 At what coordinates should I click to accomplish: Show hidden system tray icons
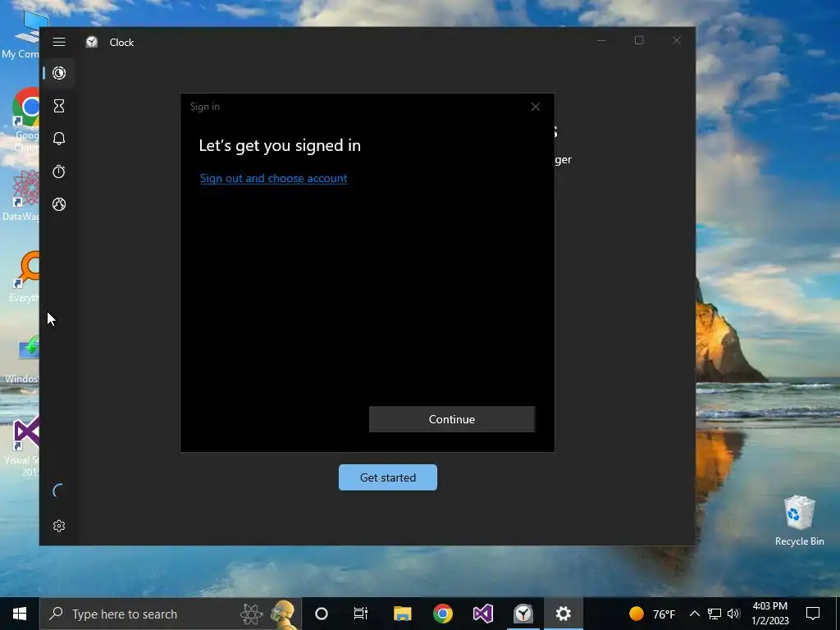click(x=694, y=614)
